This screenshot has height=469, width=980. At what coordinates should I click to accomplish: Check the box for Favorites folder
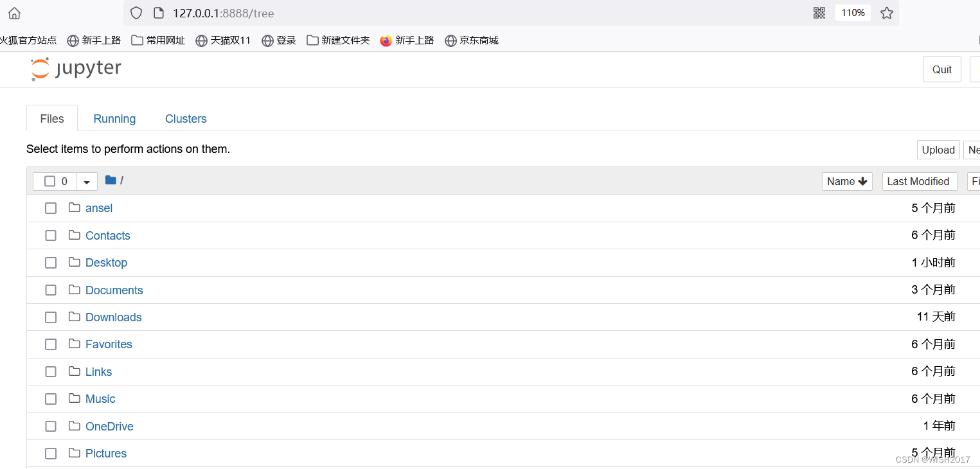tap(51, 344)
